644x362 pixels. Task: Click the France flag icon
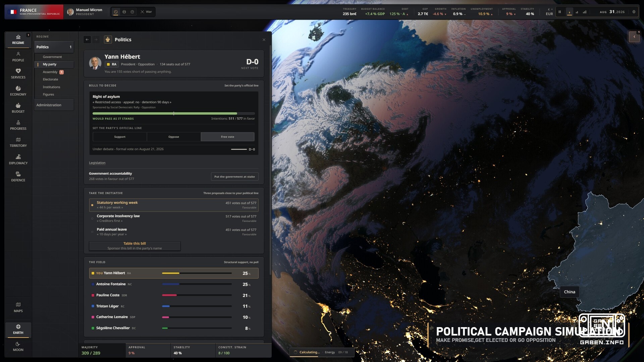12,12
